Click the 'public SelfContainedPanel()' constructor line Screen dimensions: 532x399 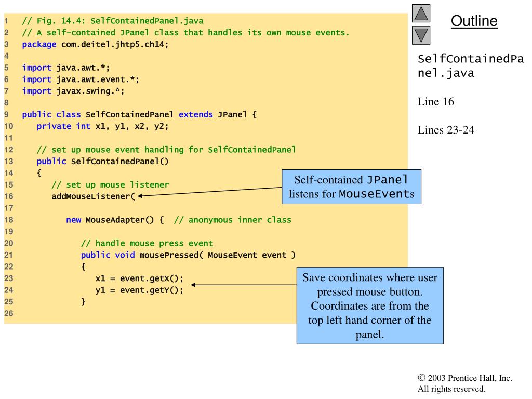pyautogui.click(x=102, y=162)
